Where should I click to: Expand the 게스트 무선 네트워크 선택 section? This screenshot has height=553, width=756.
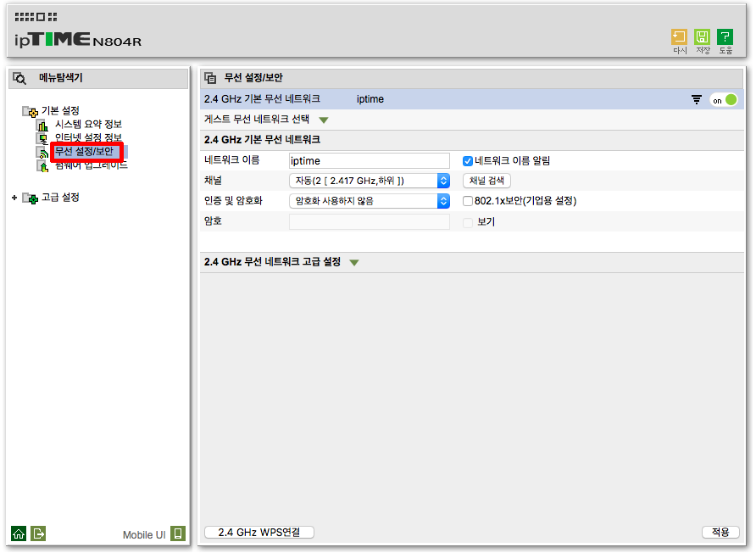[x=324, y=120]
